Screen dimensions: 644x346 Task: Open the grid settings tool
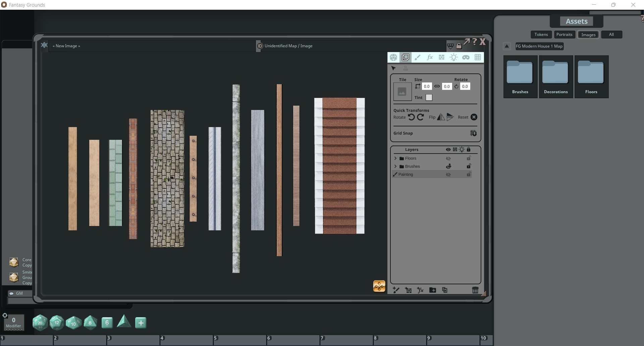(478, 57)
